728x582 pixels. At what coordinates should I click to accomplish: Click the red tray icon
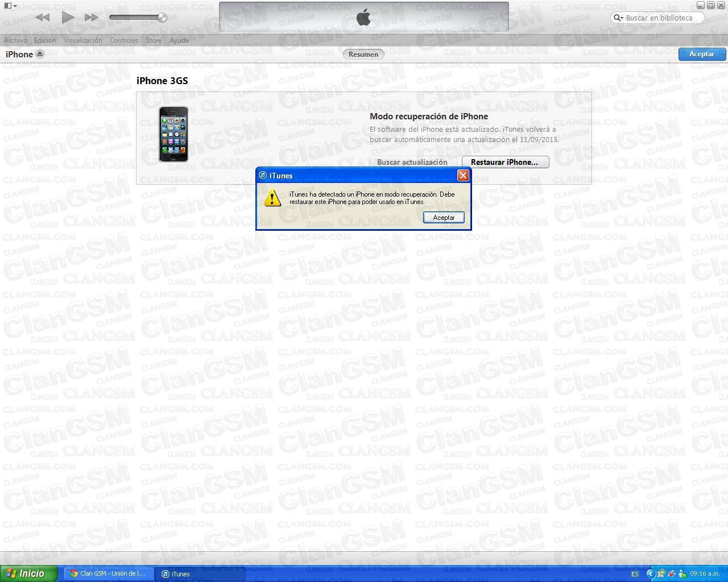(672, 574)
